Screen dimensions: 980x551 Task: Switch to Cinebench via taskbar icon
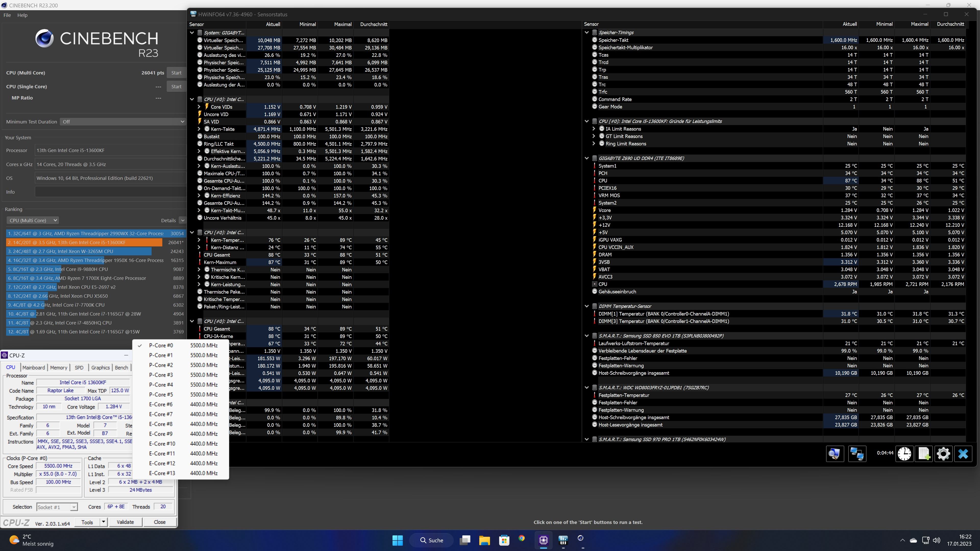581,539
